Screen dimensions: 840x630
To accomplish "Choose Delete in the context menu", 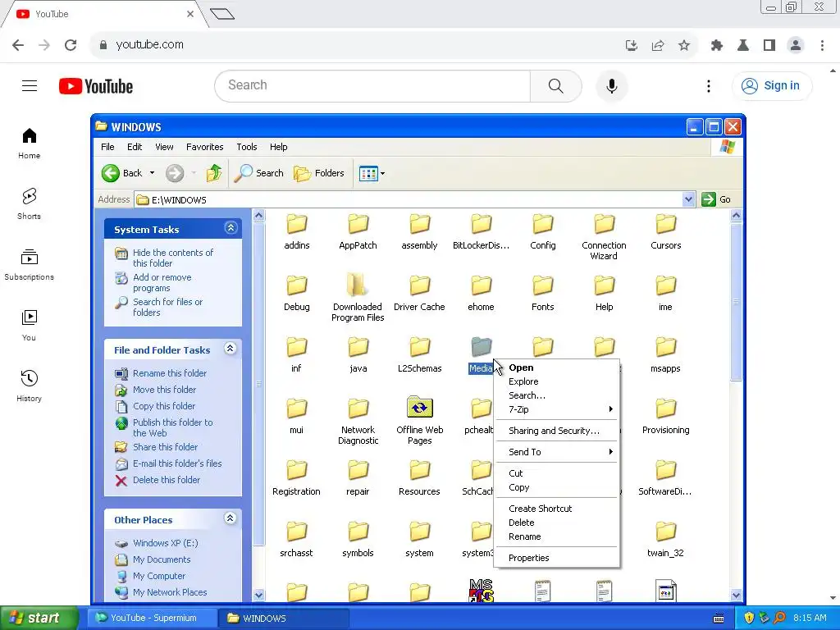I will pos(556,523).
